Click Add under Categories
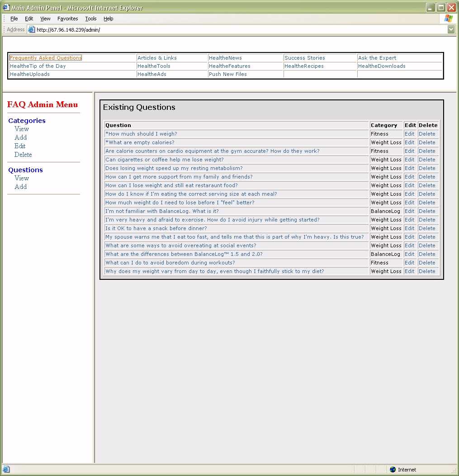 pos(20,137)
